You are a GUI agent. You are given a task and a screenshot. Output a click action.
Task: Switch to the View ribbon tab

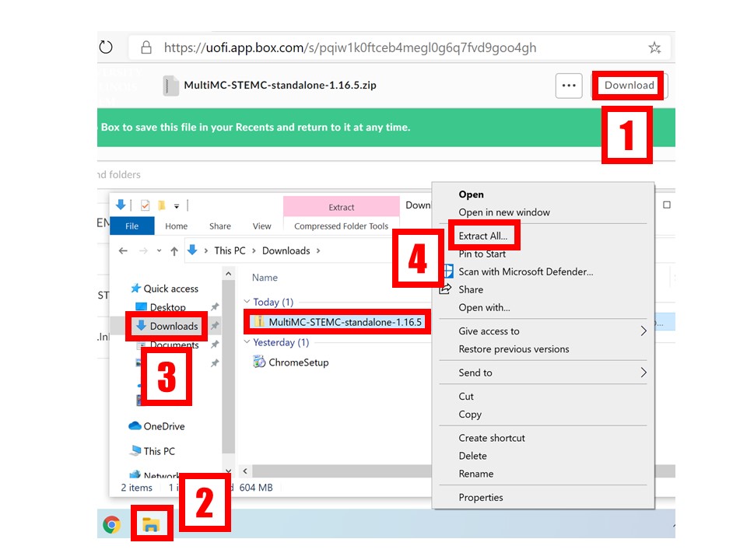pyautogui.click(x=262, y=226)
